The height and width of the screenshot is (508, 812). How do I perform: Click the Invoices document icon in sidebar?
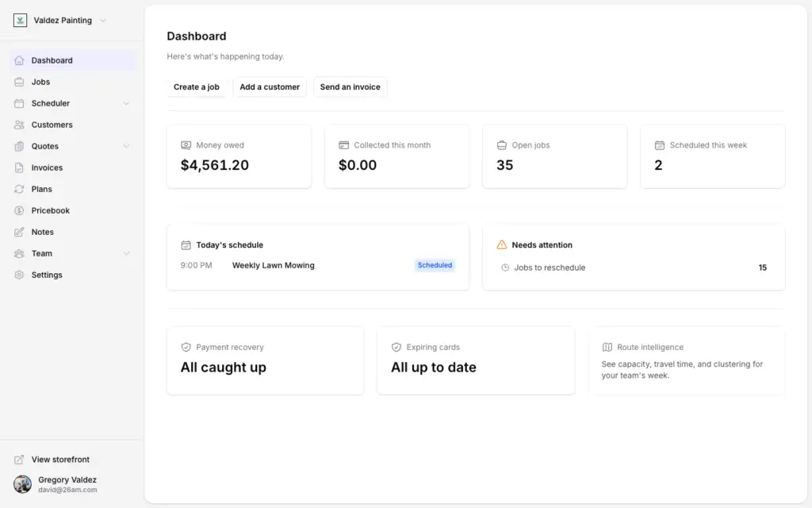[19, 167]
